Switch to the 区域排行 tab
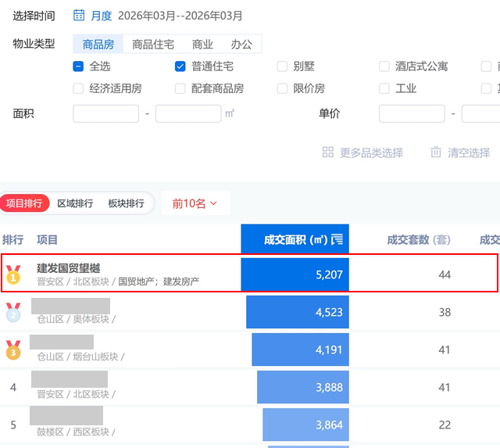This screenshot has width=500, height=448. click(x=75, y=203)
